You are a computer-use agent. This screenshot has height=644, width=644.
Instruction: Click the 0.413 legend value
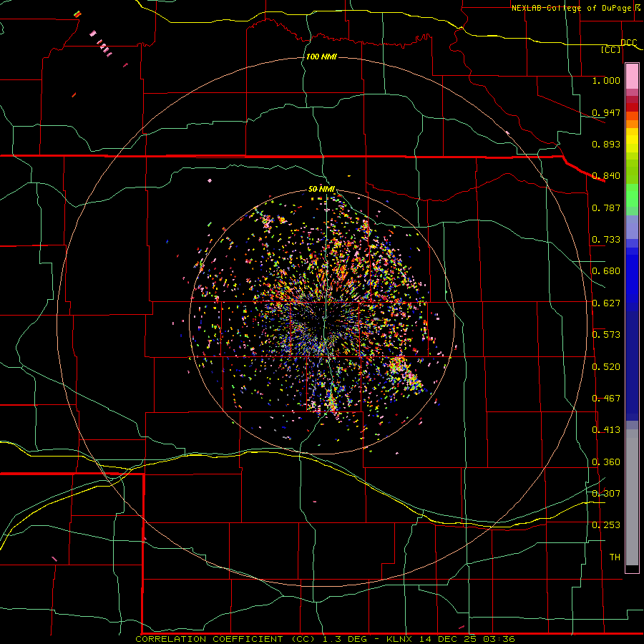606,430
